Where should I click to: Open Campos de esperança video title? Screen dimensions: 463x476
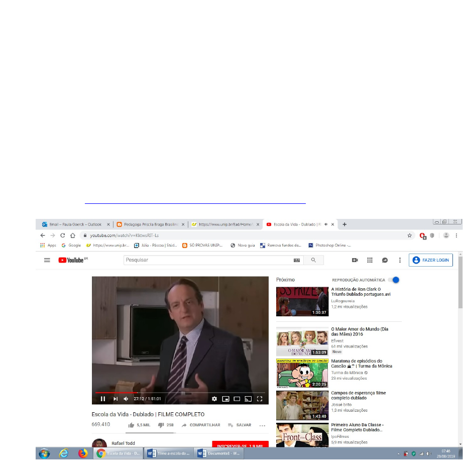(358, 396)
